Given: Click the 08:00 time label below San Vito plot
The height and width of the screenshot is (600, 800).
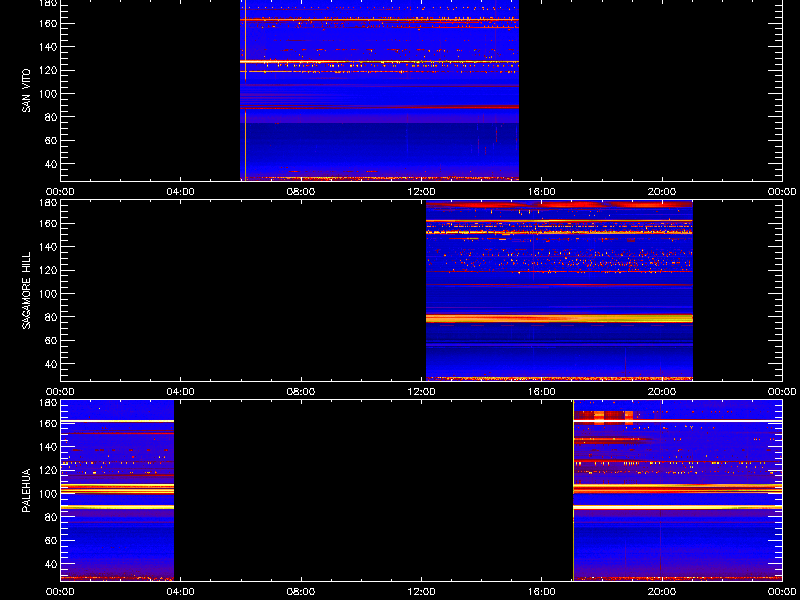Looking at the screenshot, I should (x=301, y=192).
